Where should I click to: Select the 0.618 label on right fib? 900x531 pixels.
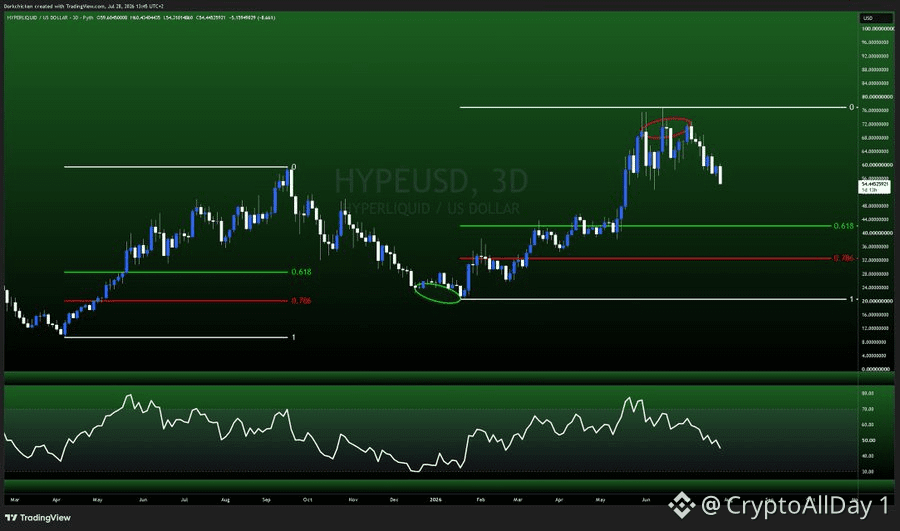(843, 226)
